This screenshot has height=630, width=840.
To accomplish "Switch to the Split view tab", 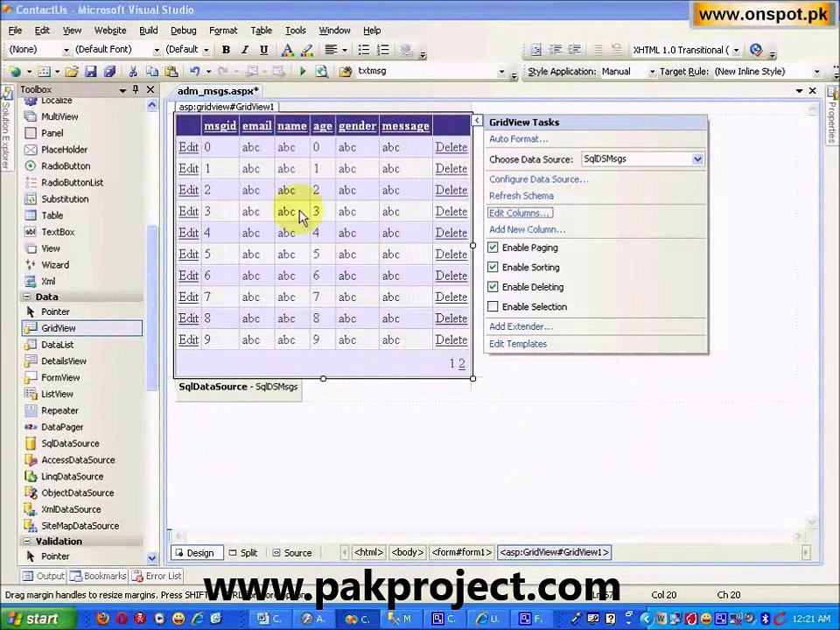I will tap(243, 553).
